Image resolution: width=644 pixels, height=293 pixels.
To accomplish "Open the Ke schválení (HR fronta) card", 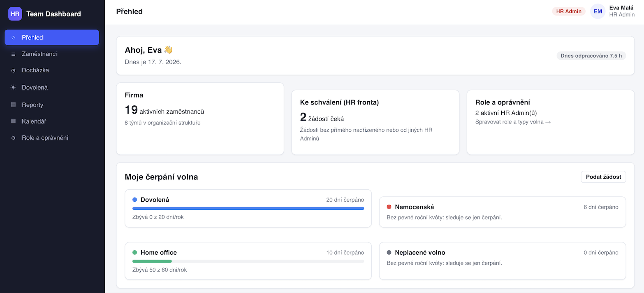I will pyautogui.click(x=375, y=122).
